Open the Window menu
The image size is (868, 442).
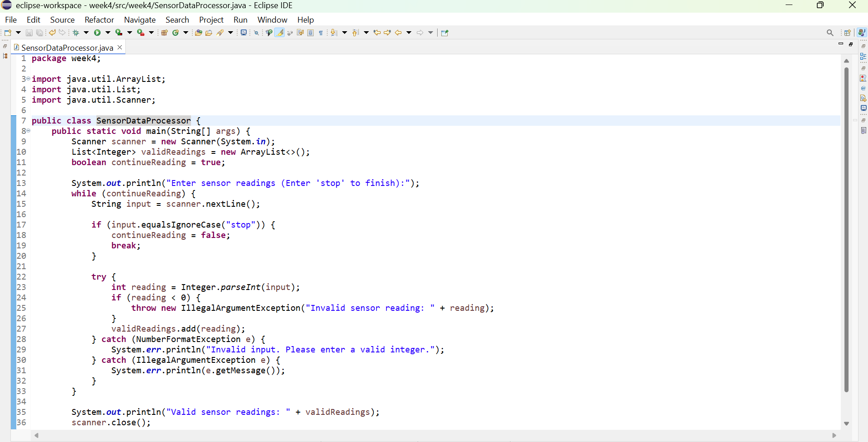pyautogui.click(x=272, y=20)
